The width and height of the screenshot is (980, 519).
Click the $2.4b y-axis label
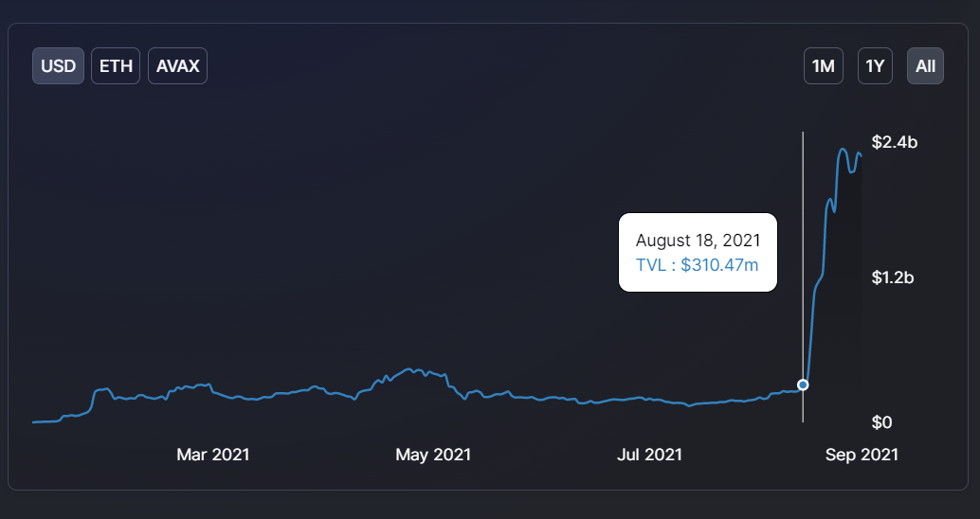click(x=895, y=142)
